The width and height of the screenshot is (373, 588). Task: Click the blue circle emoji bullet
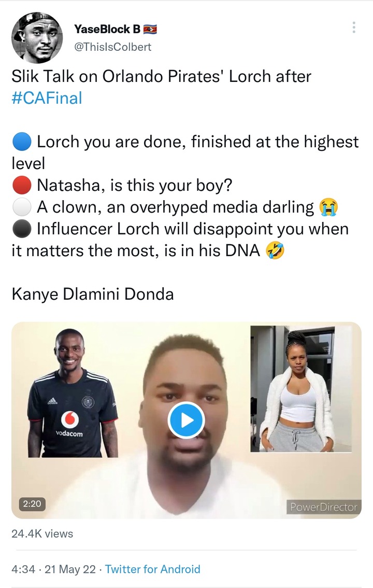[22, 142]
